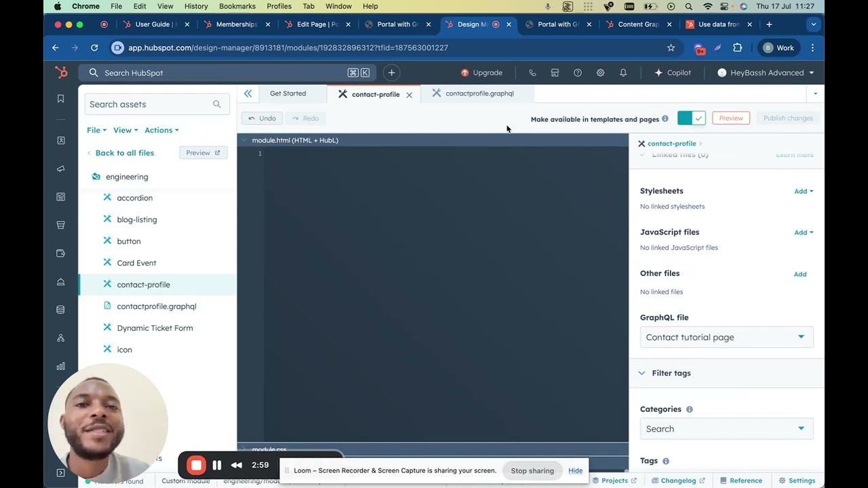868x488 pixels.
Task: Close the contact-profile editor tab
Action: point(409,95)
